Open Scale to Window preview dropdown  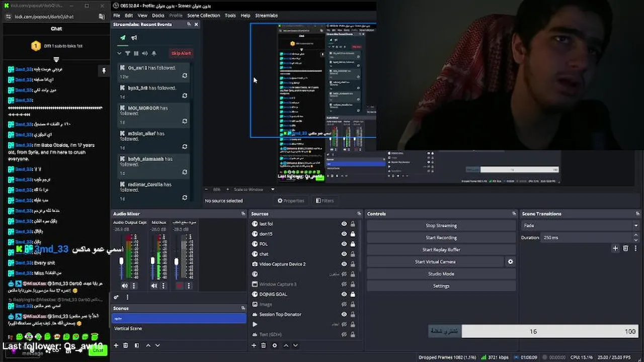coord(254,190)
